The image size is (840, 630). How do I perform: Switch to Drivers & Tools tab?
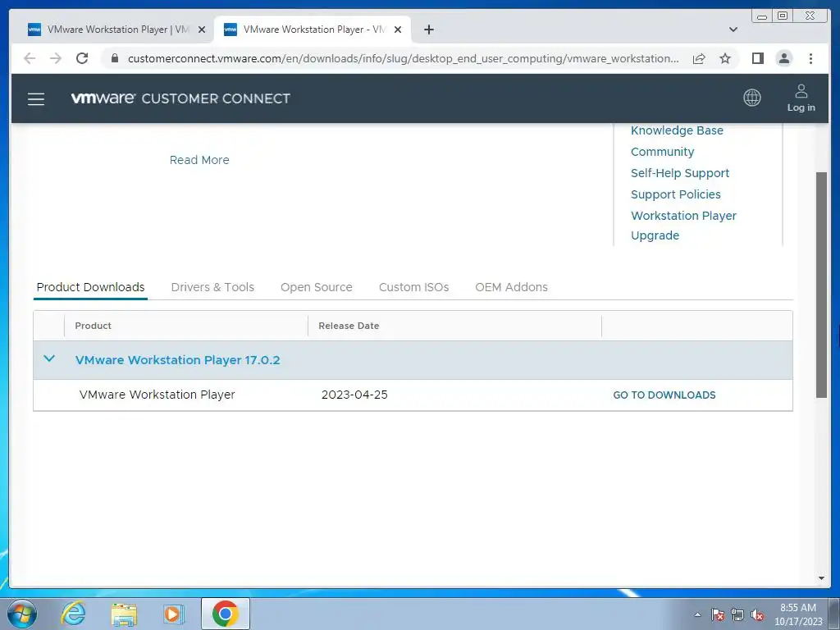click(x=212, y=287)
